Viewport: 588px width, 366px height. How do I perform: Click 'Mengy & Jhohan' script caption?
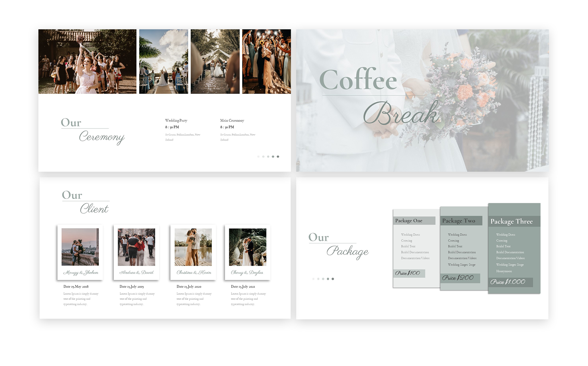point(81,272)
